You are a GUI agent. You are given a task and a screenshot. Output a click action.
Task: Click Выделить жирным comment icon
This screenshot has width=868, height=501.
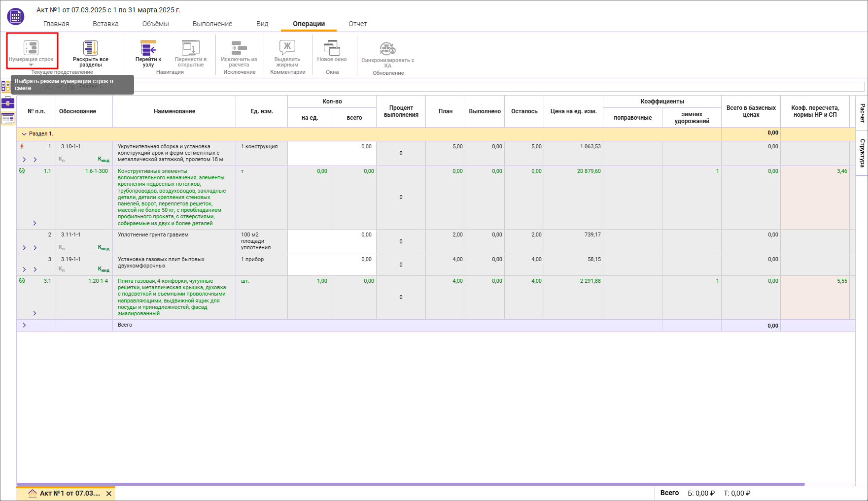(287, 48)
